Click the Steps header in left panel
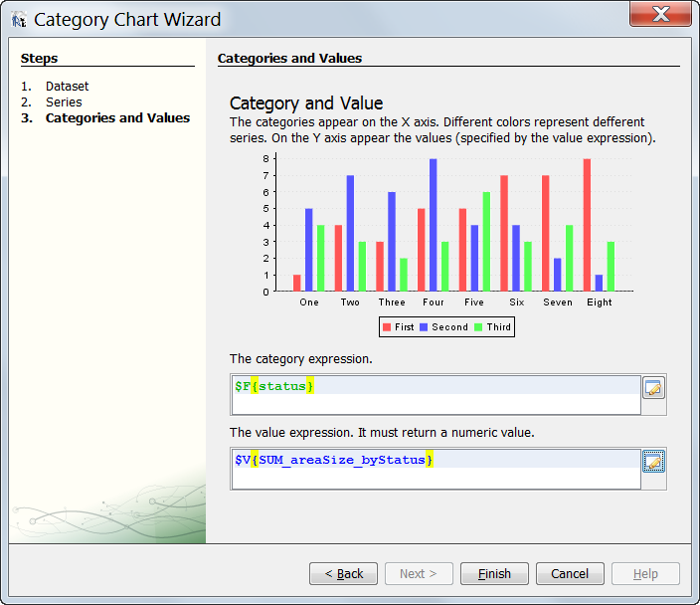 click(40, 59)
